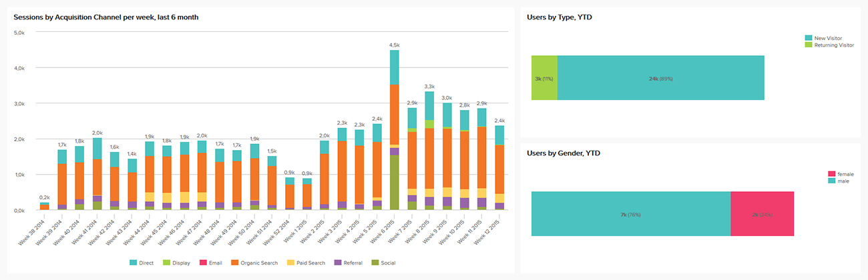
Task: Select the female legend entry
Action: (x=845, y=174)
